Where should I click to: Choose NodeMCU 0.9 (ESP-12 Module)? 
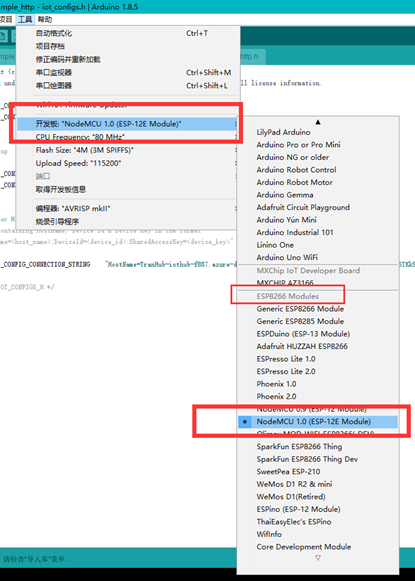point(318,409)
